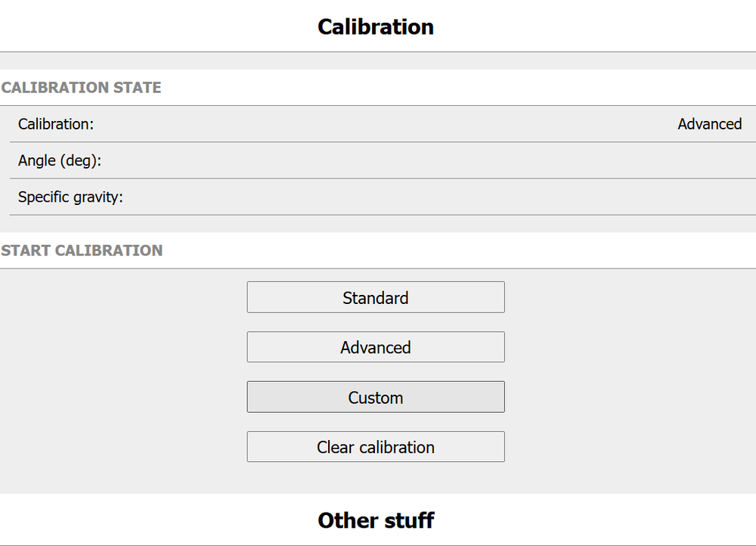Start the Standard calibration

tap(376, 297)
